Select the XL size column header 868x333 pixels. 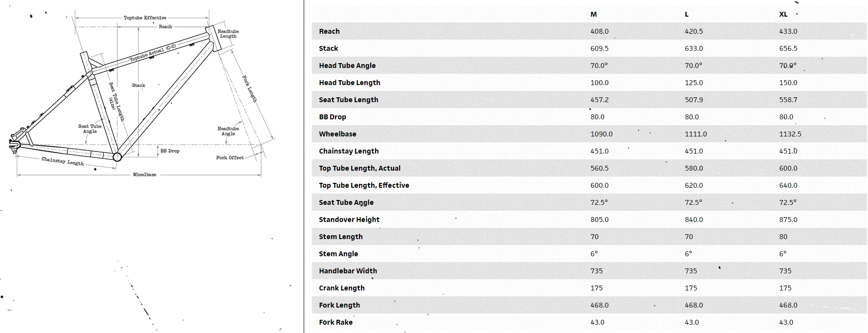[x=783, y=14]
